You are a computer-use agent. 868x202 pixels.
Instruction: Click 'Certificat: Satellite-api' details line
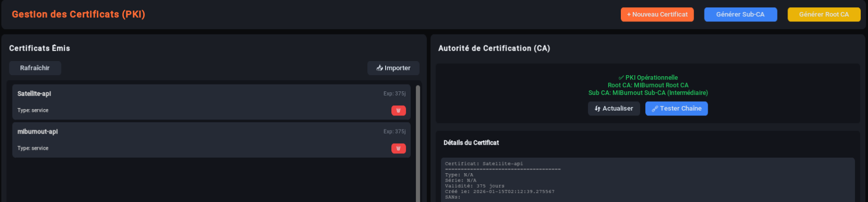pos(483,164)
